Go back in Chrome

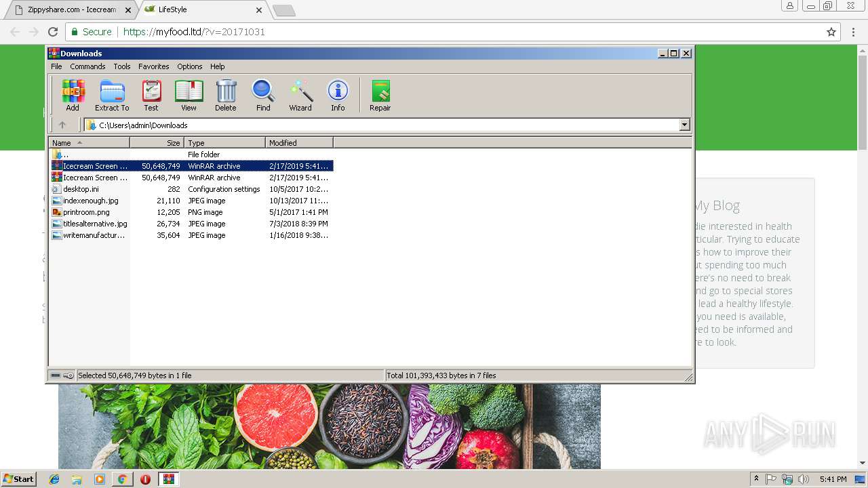click(15, 32)
